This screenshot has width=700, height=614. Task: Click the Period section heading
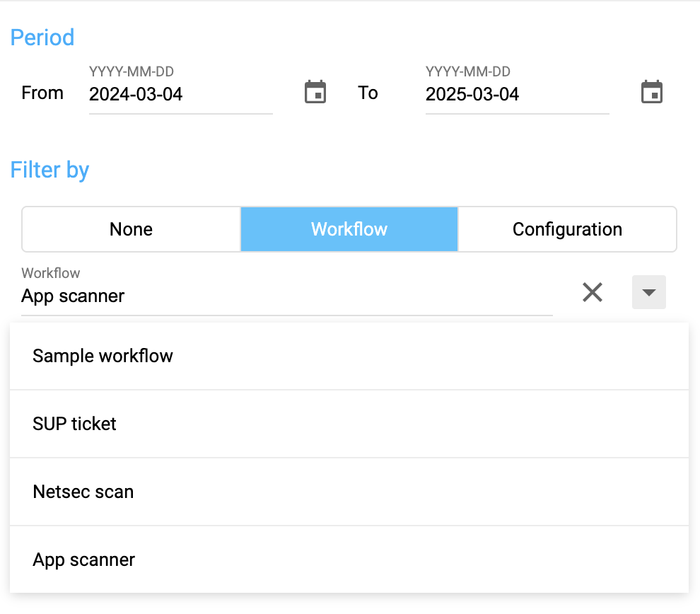click(42, 37)
